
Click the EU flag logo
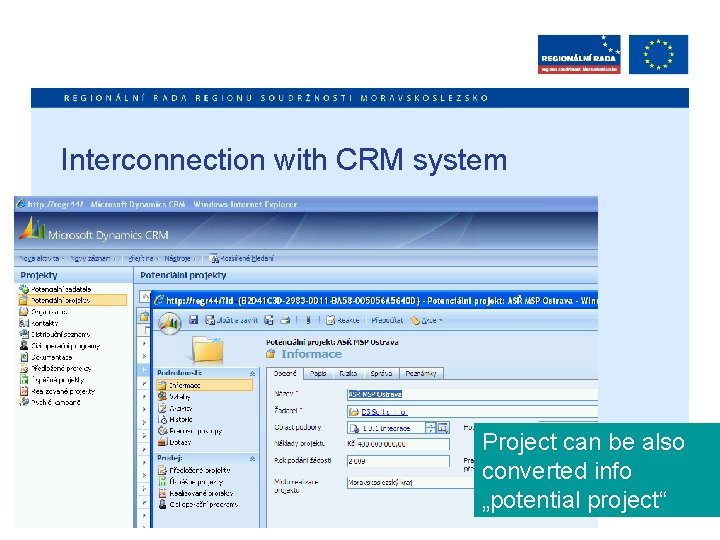point(658,54)
